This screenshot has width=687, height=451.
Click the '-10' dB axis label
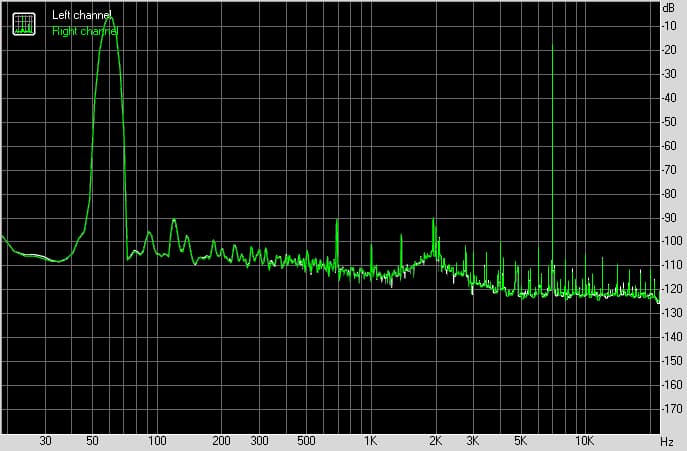(x=669, y=26)
